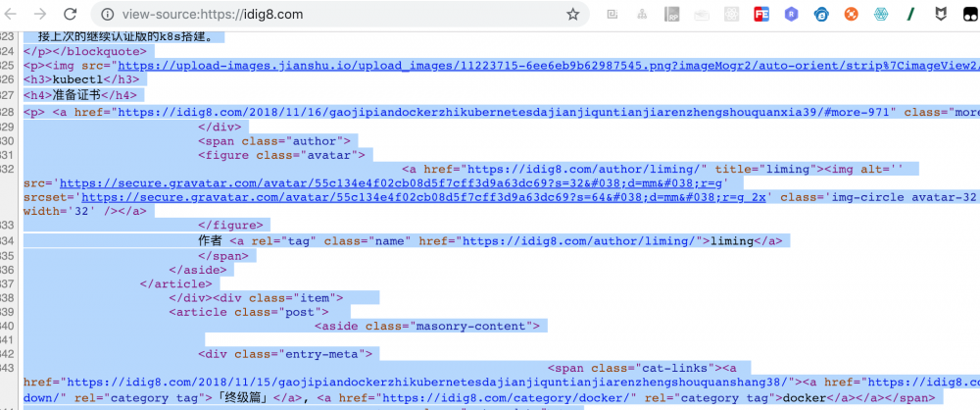Click the purple hexagon R extension
Viewport: 980px width, 410px height.
pos(792,15)
